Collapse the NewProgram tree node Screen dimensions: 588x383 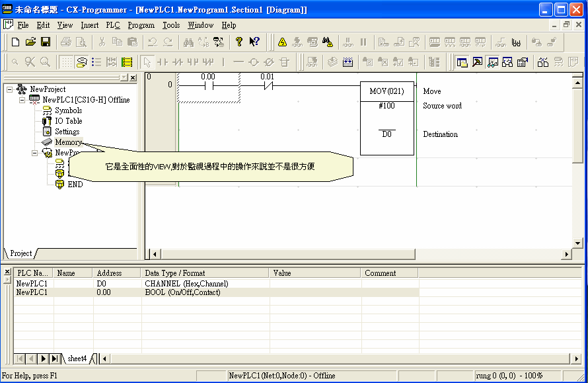point(34,153)
